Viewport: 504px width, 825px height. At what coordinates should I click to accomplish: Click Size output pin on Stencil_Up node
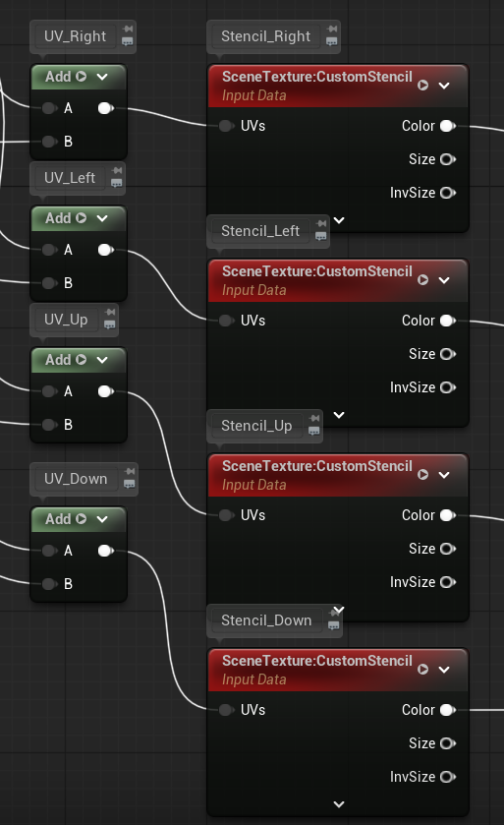pyautogui.click(x=448, y=549)
